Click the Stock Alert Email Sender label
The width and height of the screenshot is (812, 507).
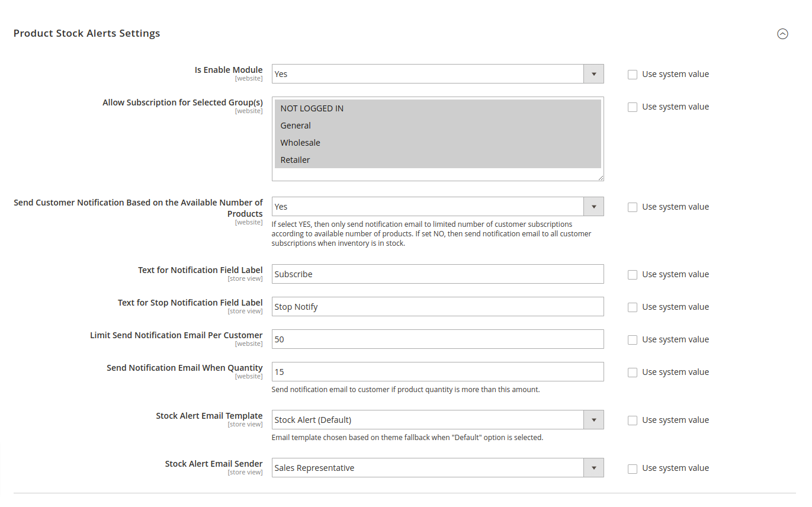tap(214, 464)
